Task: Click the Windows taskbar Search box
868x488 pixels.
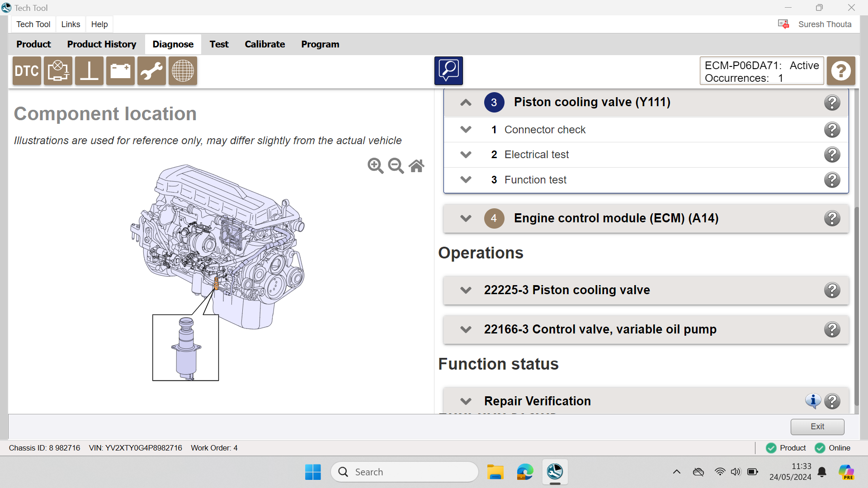Action: point(405,472)
